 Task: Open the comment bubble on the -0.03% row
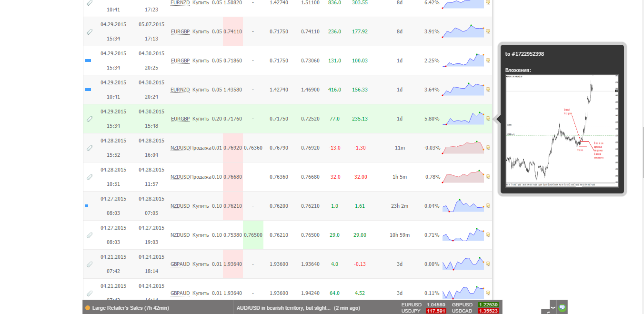pyautogui.click(x=488, y=148)
